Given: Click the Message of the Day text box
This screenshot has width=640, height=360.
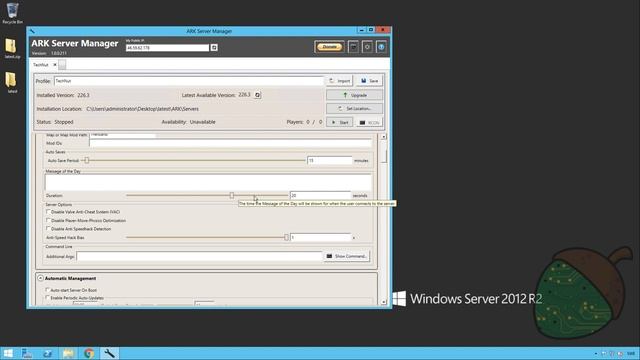Looking at the screenshot, I should tap(208, 182).
